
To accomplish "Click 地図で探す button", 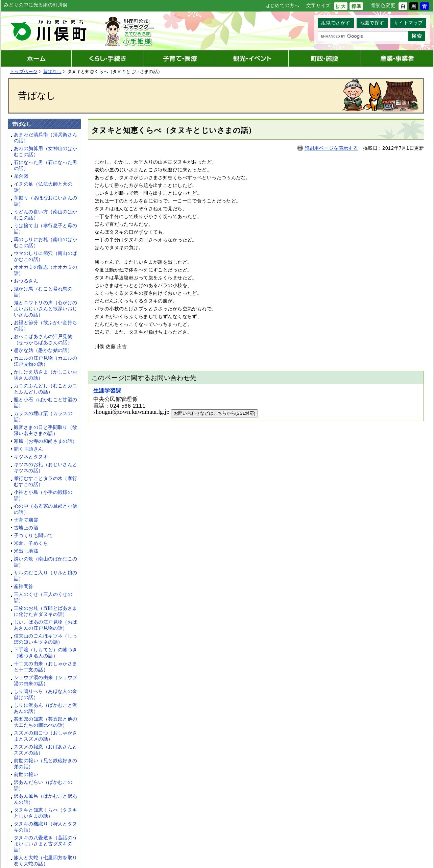I will coord(371,23).
